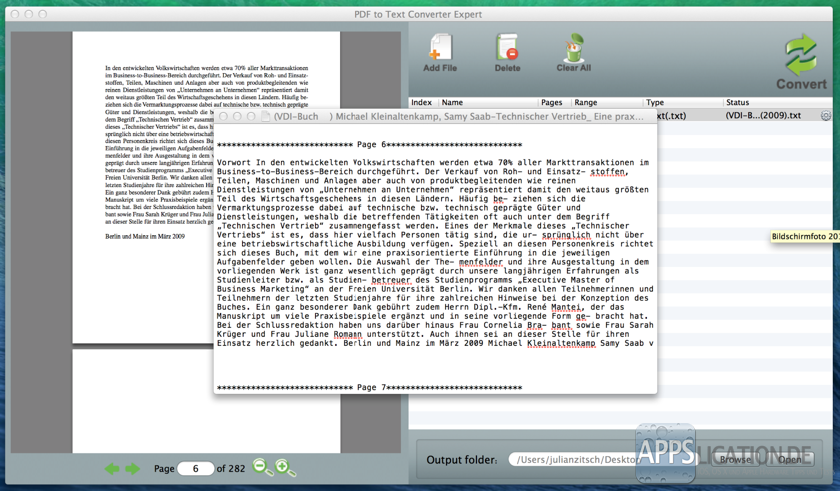Click the Status column header
The width and height of the screenshot is (840, 491).
(737, 102)
